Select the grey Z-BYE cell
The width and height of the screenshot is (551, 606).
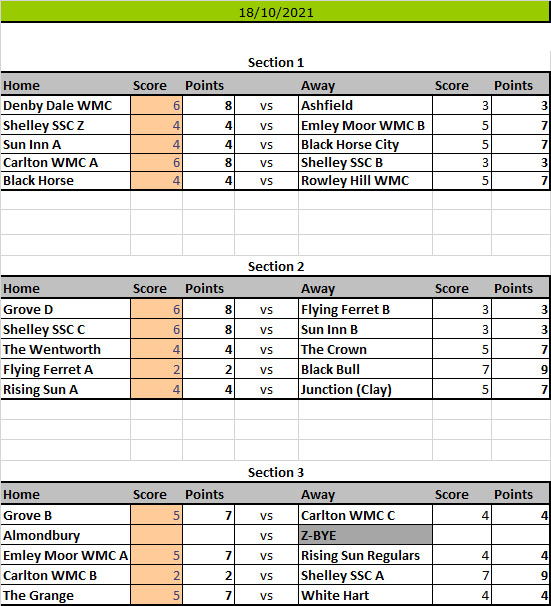click(365, 535)
